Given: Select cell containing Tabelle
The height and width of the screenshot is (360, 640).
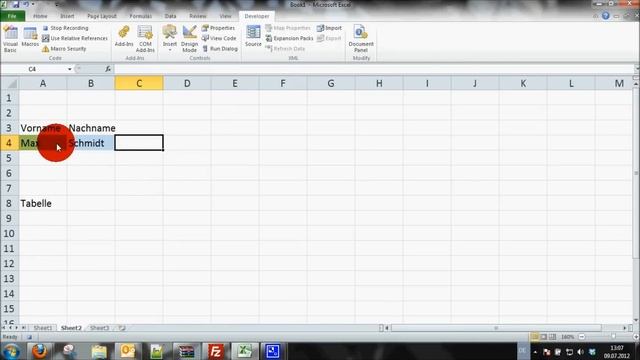Looking at the screenshot, I should point(43,203).
